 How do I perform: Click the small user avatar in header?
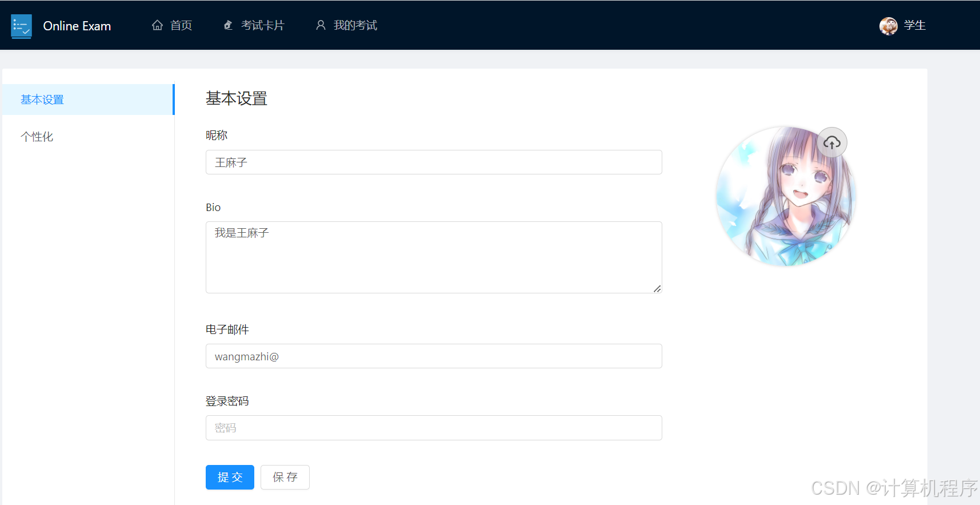[x=889, y=26]
